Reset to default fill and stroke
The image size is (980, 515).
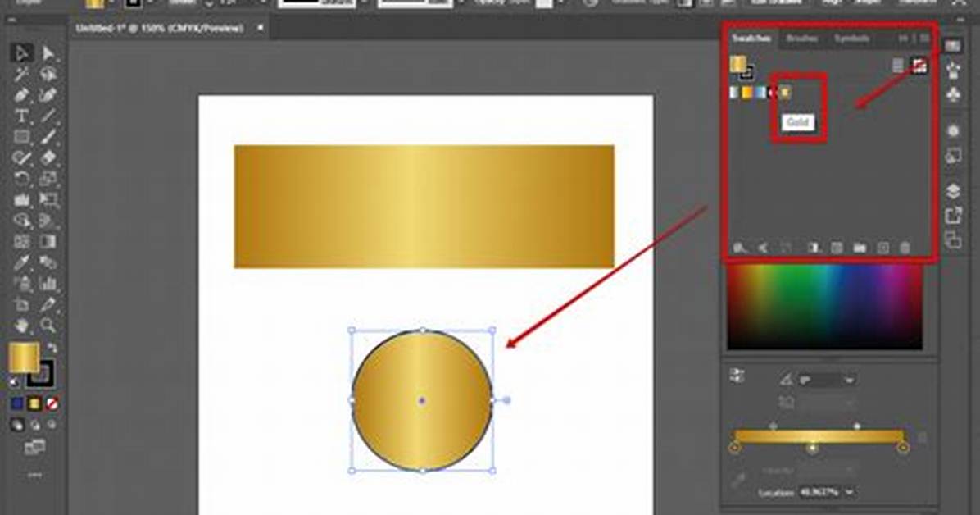pos(14,382)
